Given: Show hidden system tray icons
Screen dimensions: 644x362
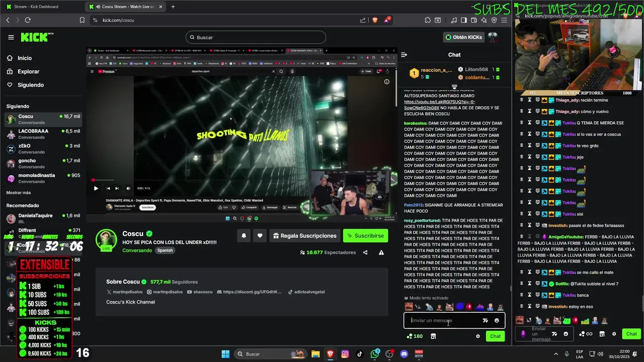Looking at the screenshot, I should [556, 354].
